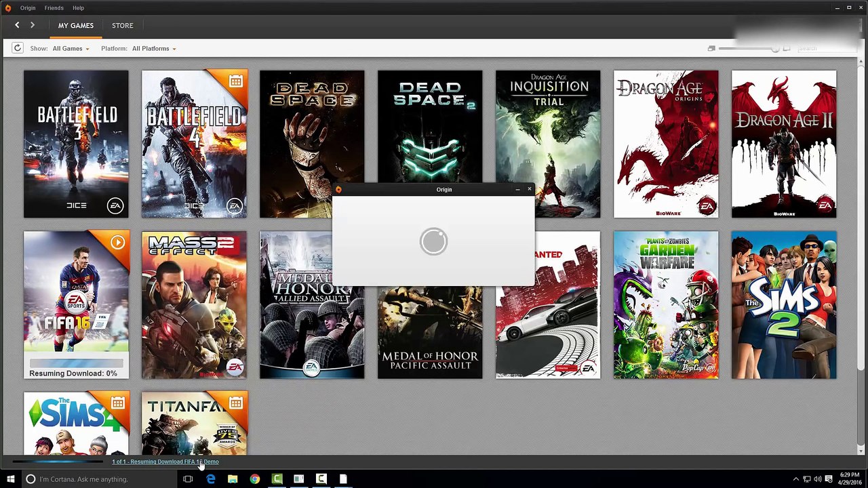Open the Resuming Download FIFA 16 Demo link
The width and height of the screenshot is (868, 488).
point(165,462)
